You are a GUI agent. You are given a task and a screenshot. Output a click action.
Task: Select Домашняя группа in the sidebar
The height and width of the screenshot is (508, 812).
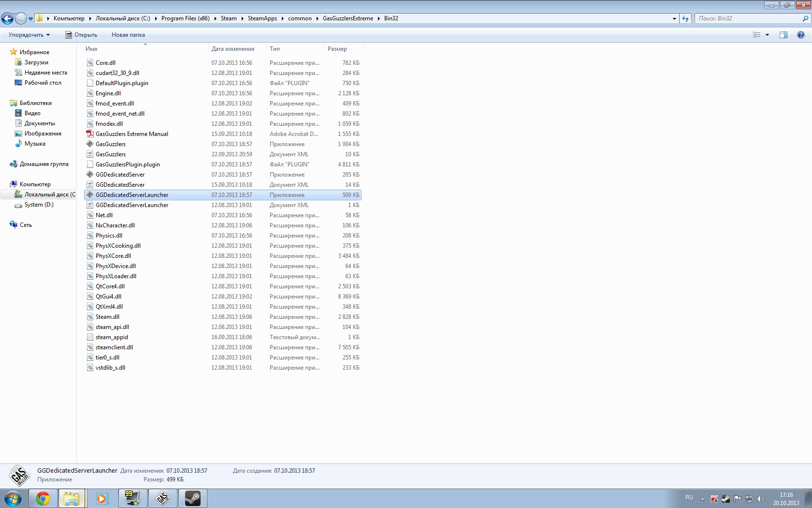click(44, 164)
